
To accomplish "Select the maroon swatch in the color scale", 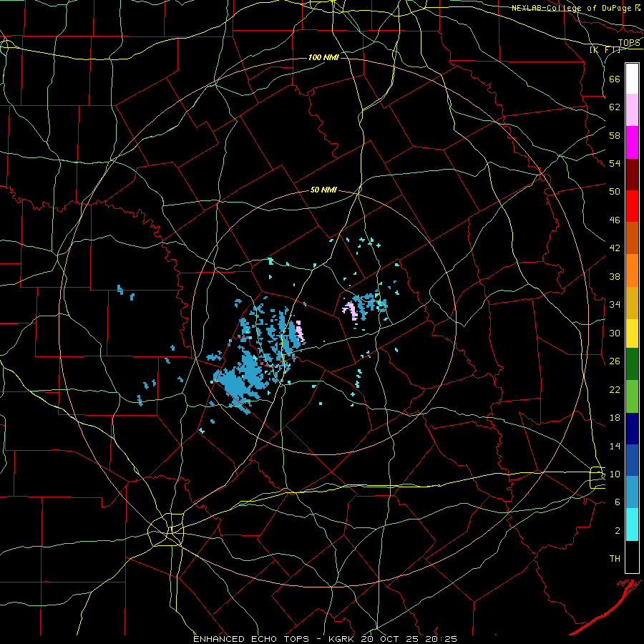I will 632,175.
